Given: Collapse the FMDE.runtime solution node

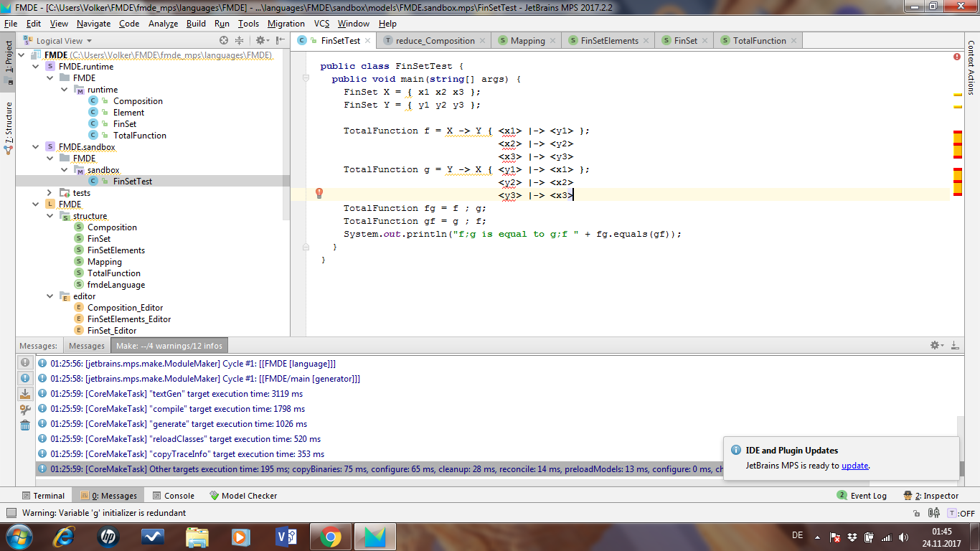Looking at the screenshot, I should point(36,67).
